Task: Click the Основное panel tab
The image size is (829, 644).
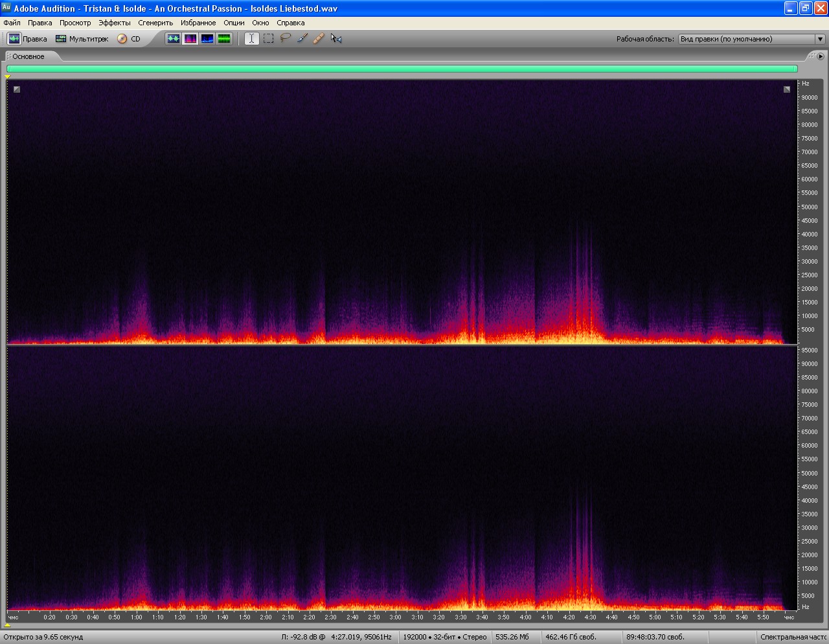Action: point(28,56)
